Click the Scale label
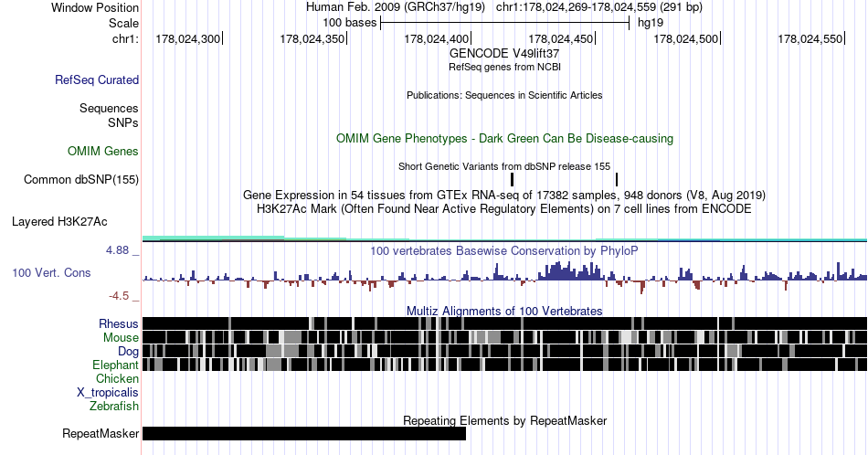Image resolution: width=868 pixels, height=455 pixels. [123, 23]
